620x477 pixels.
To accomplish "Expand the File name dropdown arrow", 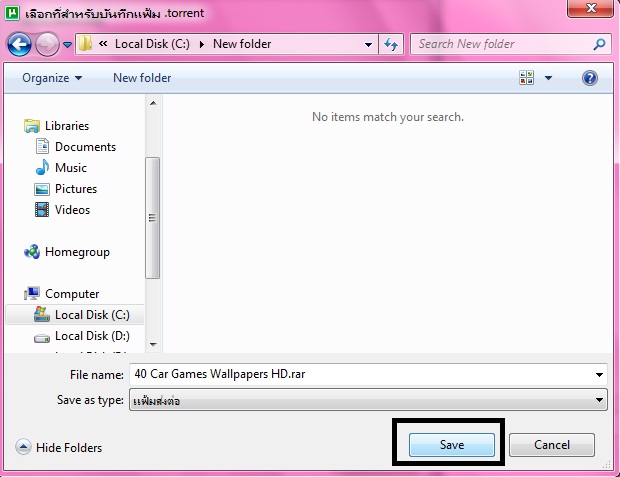I will pyautogui.click(x=599, y=375).
